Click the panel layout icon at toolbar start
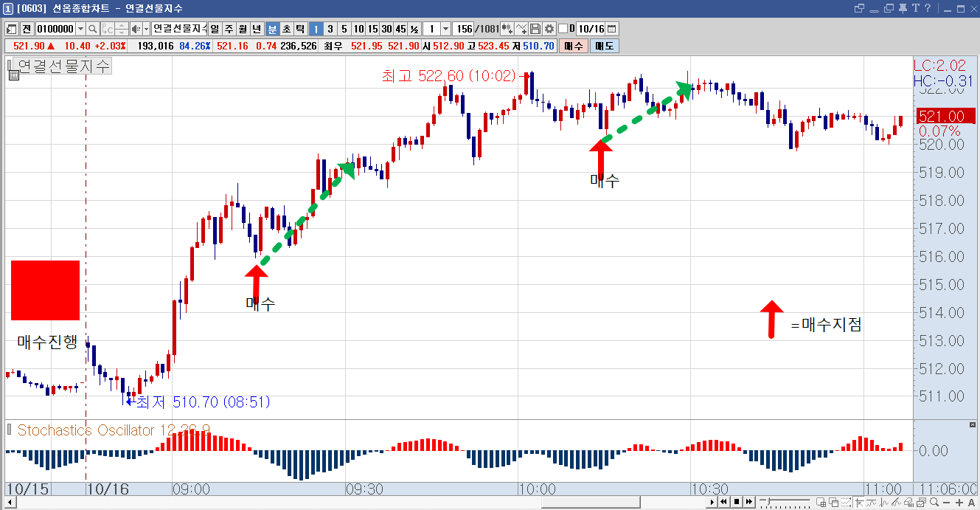980x510 pixels. (11, 29)
